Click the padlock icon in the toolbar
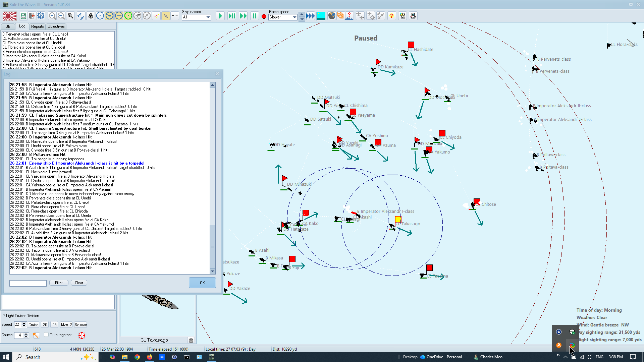Image resolution: width=644 pixels, height=362 pixels. tap(91, 16)
